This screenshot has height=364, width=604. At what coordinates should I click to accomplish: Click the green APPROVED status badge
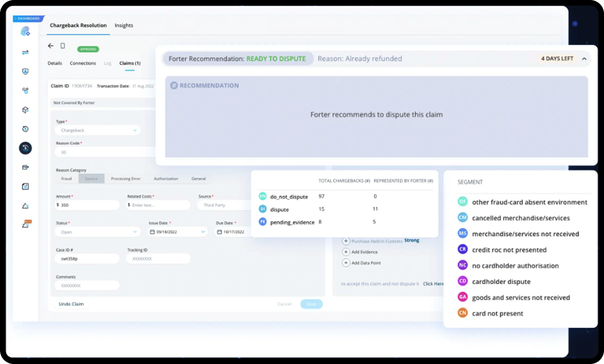88,49
